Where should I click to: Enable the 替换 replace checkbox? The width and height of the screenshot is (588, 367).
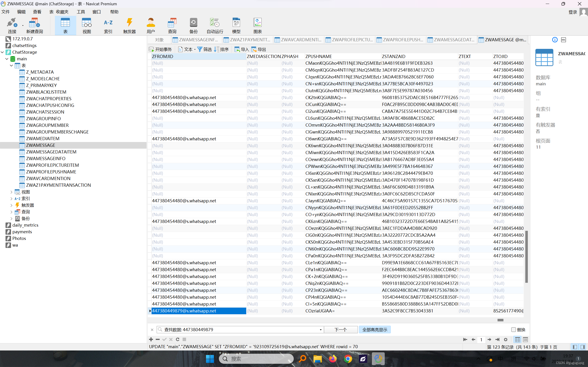point(513,330)
